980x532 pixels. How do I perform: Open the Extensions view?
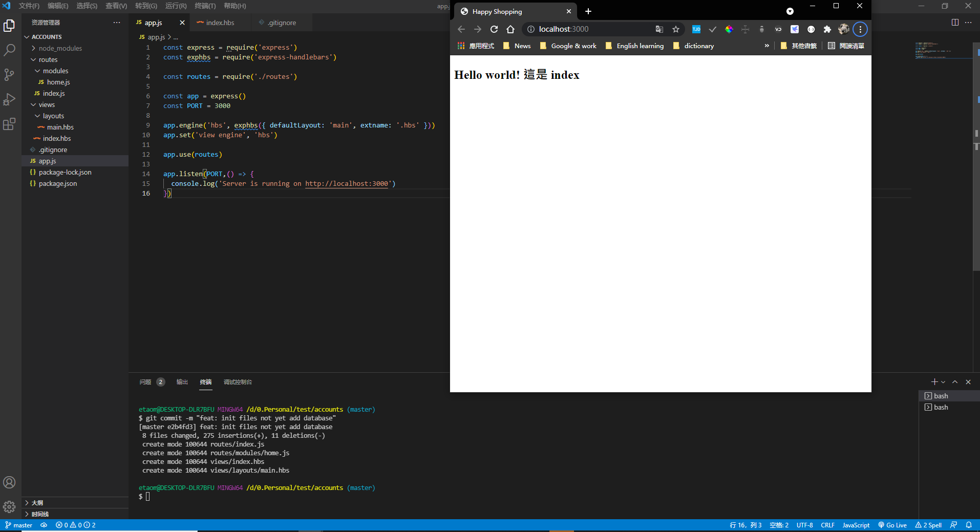click(x=9, y=124)
